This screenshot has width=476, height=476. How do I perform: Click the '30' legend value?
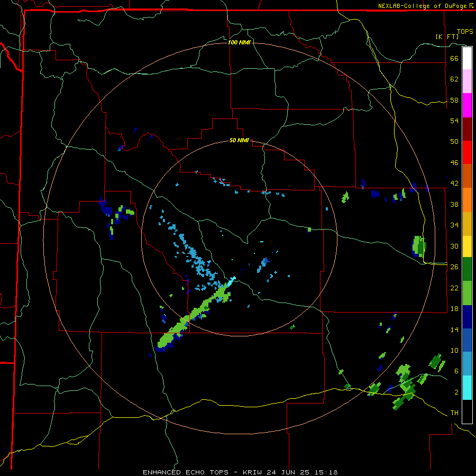[454, 246]
